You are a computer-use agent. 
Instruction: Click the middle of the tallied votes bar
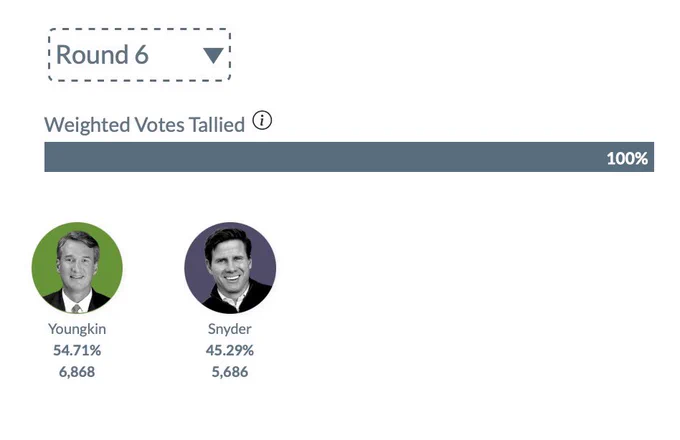coord(349,157)
